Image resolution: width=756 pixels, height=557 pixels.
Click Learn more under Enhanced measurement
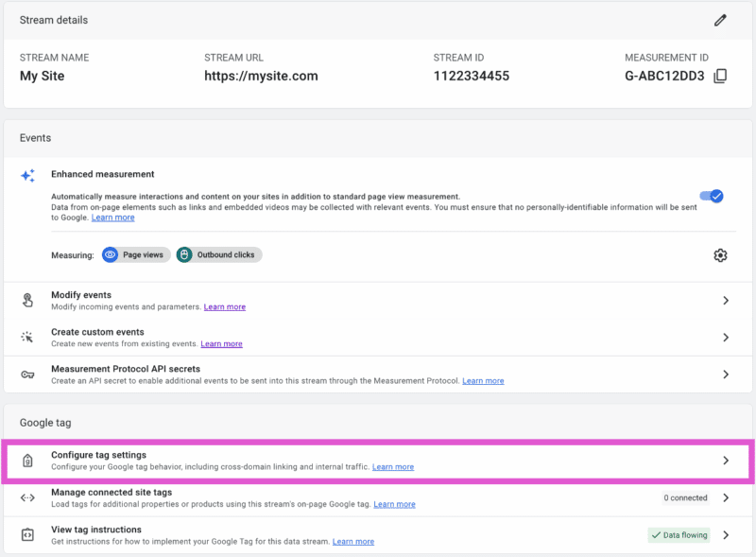click(112, 218)
